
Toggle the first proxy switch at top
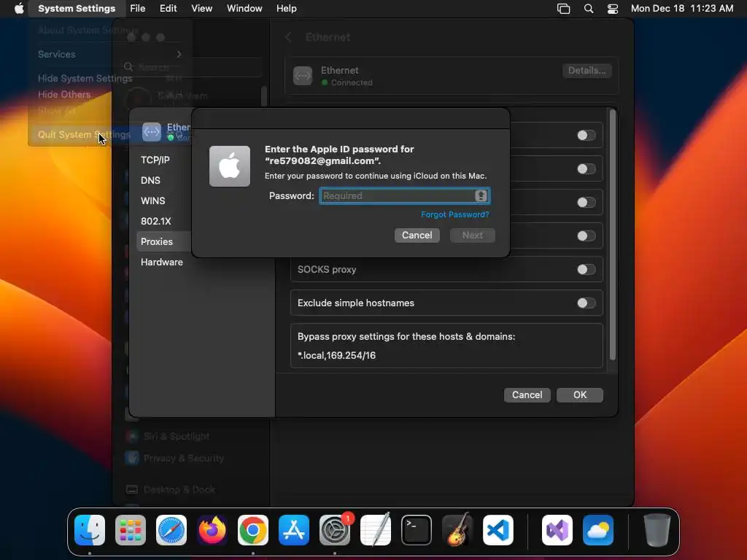(x=586, y=135)
